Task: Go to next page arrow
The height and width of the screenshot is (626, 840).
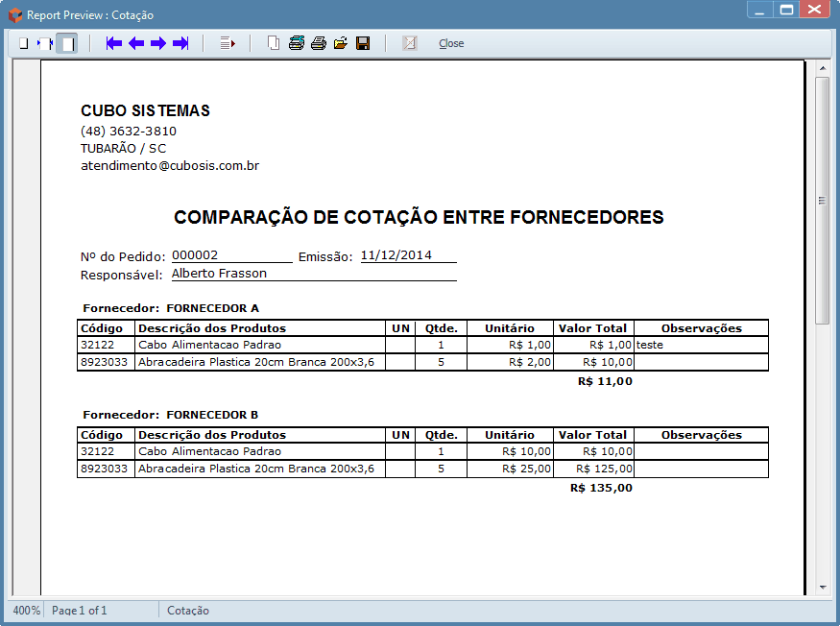Action: tap(158, 43)
